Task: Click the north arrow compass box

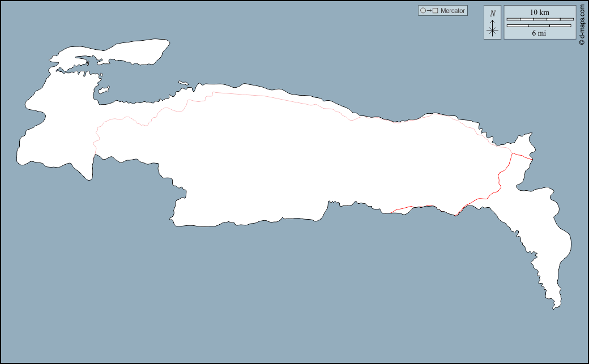Action: point(492,23)
